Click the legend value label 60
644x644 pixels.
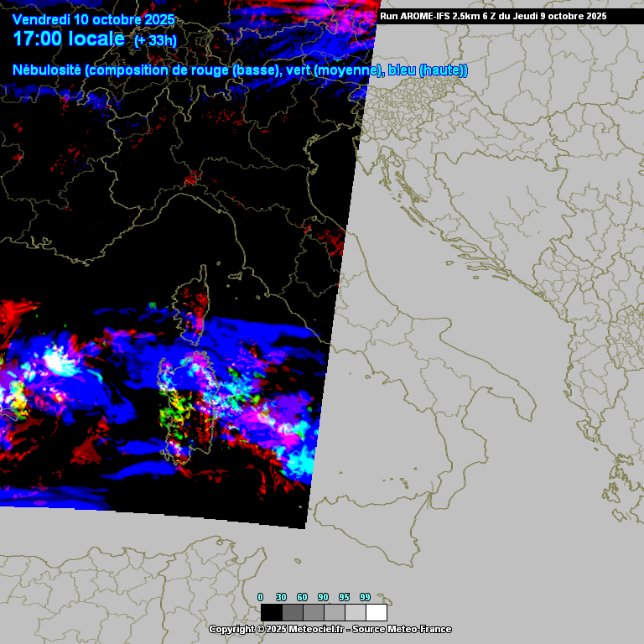tap(303, 597)
